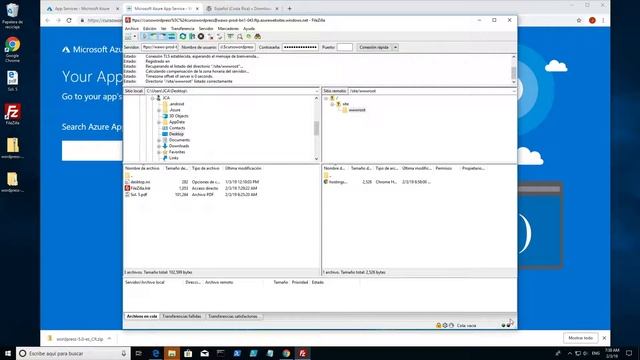Open the Archivo menu
Viewport: 640px width, 360px height.
[131, 29]
